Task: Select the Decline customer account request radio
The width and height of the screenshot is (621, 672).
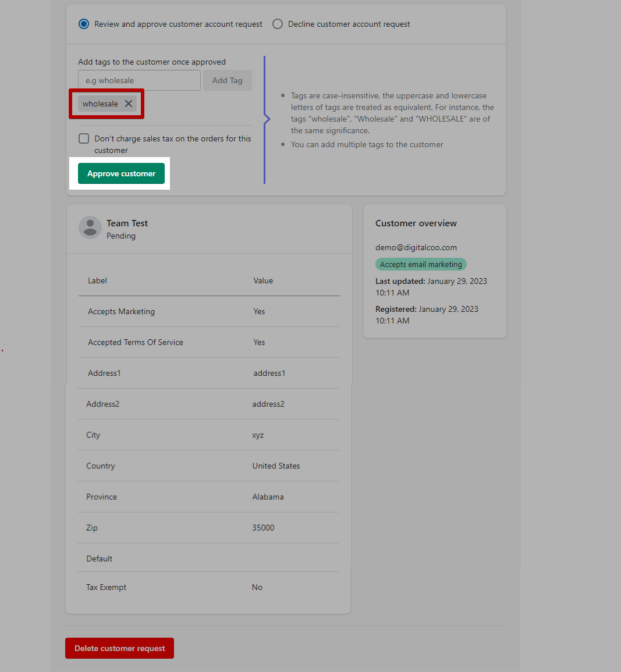Action: [278, 24]
